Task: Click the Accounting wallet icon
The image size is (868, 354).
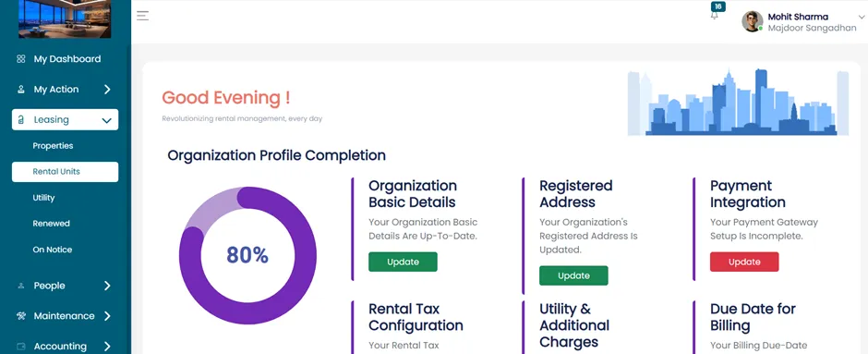Action: pyautogui.click(x=21, y=347)
